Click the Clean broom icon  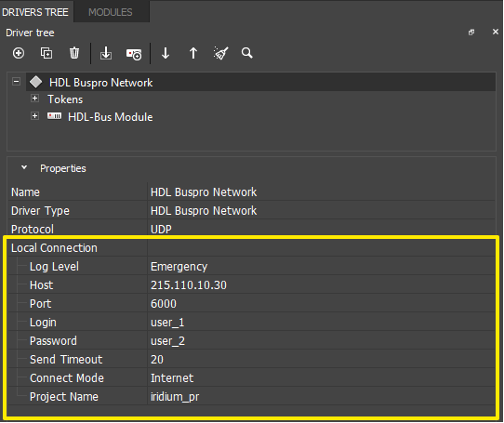[x=220, y=53]
